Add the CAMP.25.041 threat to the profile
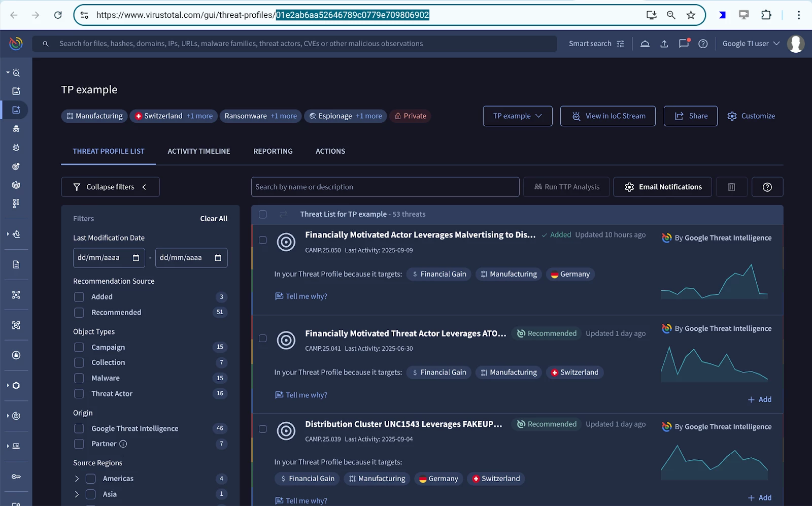Screen dimensions: 812x506 coord(760,399)
